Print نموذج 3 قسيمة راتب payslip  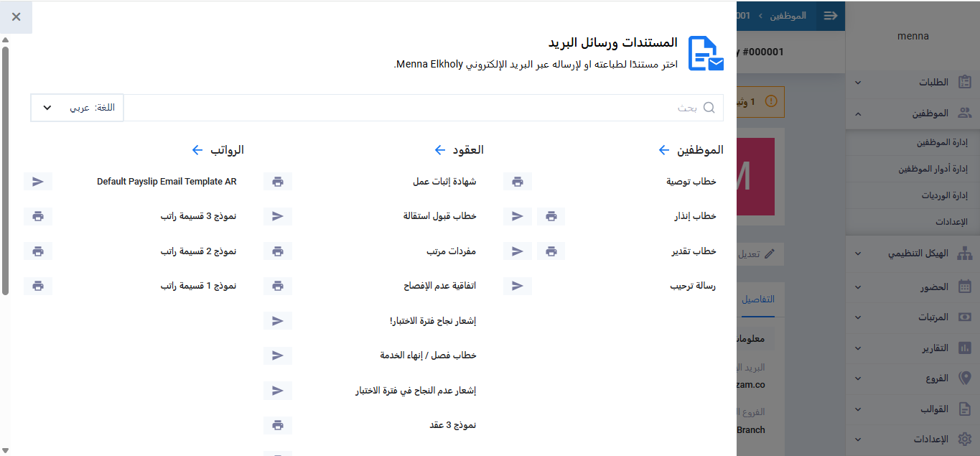[x=38, y=216]
